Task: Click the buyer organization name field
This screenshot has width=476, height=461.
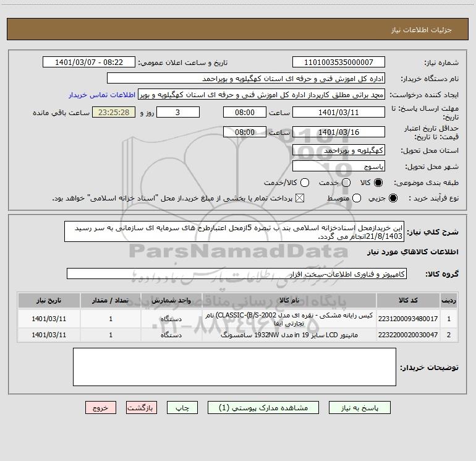Action: click(246, 78)
